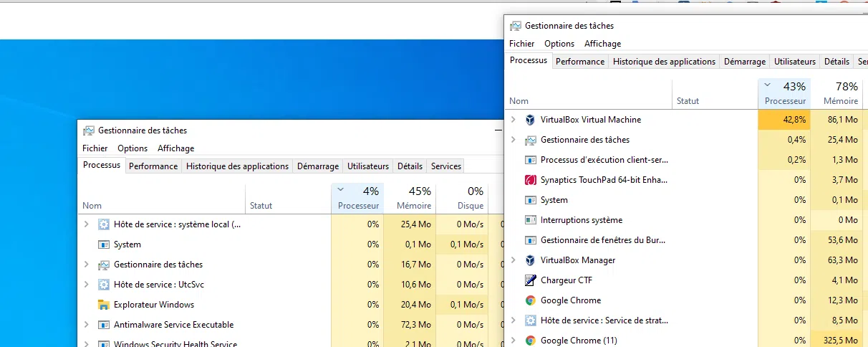Open Utilisateurs tab in left window
868x347 pixels.
pyautogui.click(x=368, y=166)
